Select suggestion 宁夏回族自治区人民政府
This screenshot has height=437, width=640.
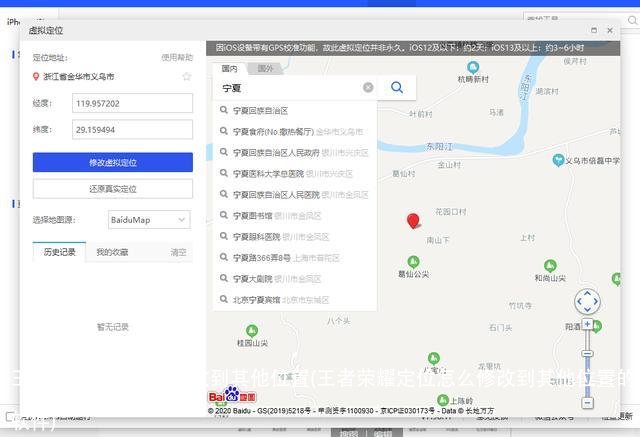pyautogui.click(x=294, y=153)
